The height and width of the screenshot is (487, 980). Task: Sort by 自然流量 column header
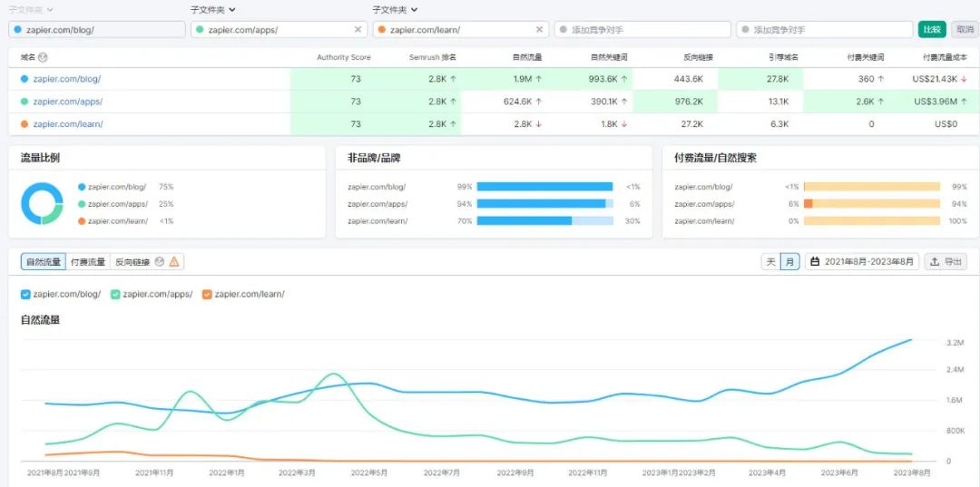(527, 57)
